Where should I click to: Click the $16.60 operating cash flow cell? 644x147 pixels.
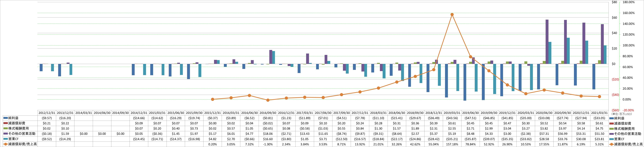268,139
